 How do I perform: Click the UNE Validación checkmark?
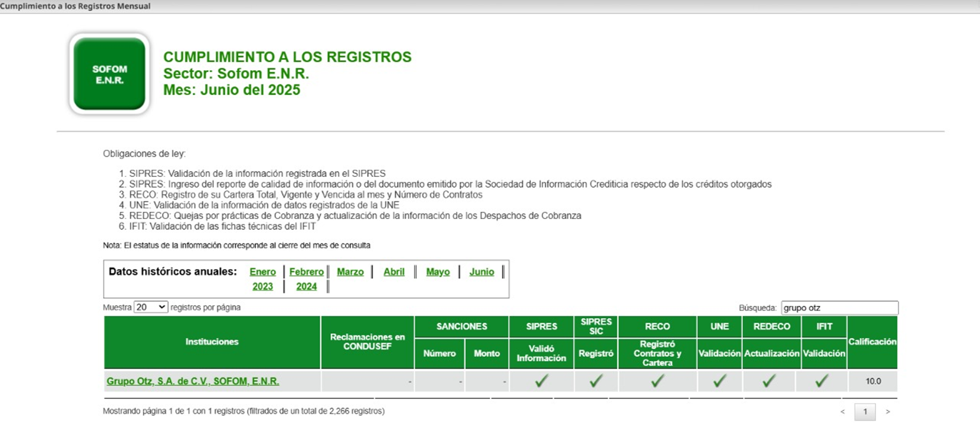coord(719,381)
